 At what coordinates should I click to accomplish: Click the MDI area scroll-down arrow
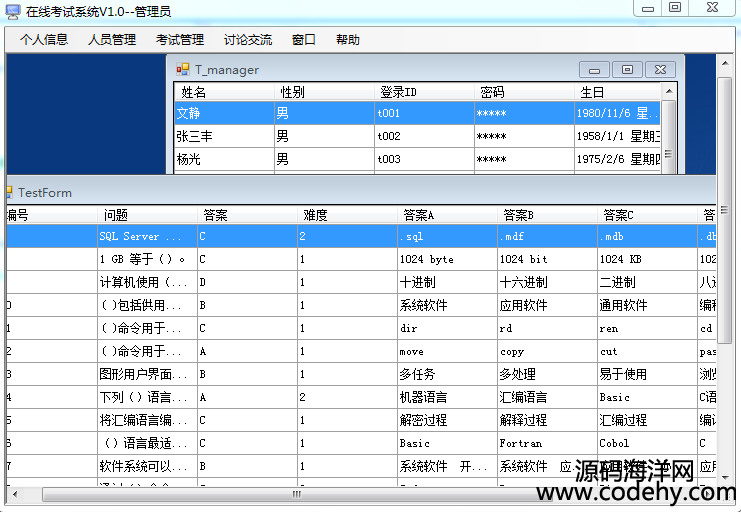(724, 478)
